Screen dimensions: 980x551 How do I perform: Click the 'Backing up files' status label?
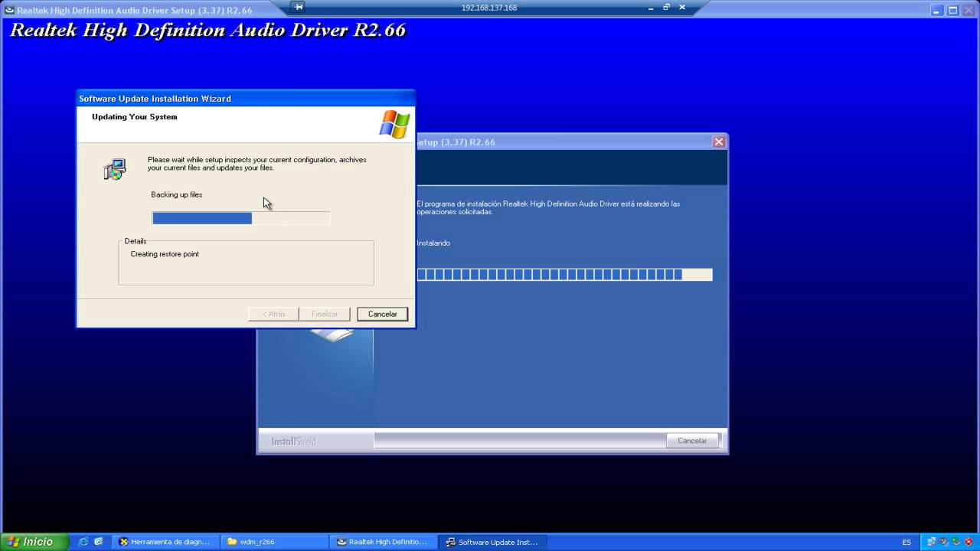click(x=177, y=194)
